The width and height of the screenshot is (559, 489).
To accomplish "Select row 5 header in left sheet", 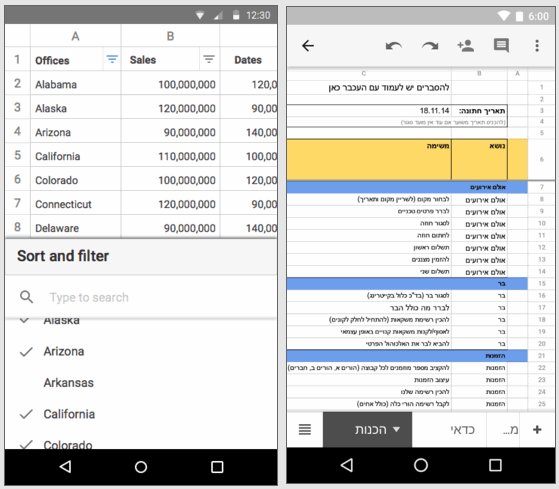I will [x=17, y=155].
